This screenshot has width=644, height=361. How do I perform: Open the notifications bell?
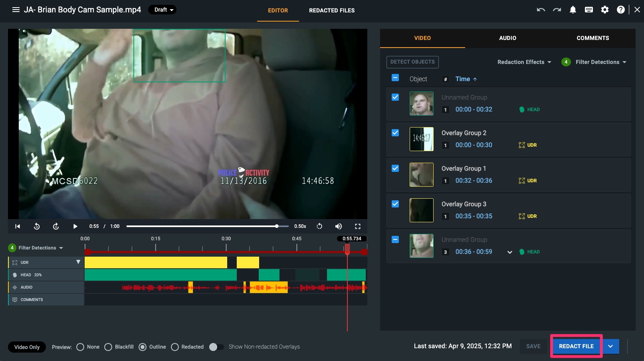point(573,10)
